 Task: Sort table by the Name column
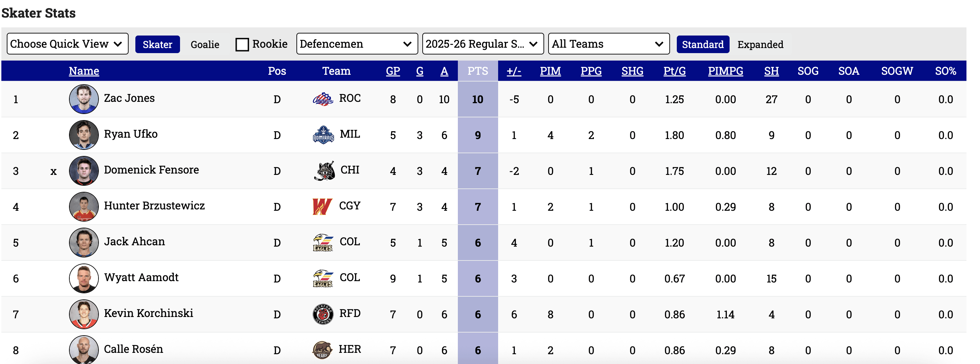tap(84, 71)
